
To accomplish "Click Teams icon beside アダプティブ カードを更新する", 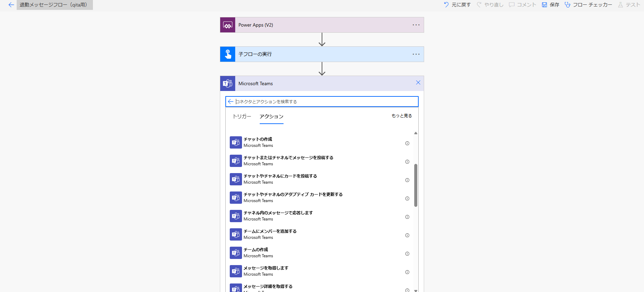I will [236, 198].
